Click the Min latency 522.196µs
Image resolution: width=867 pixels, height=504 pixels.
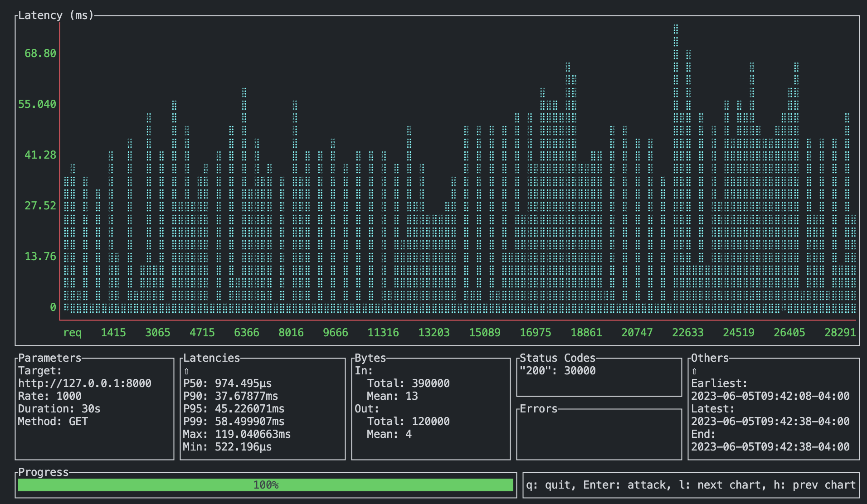(227, 447)
